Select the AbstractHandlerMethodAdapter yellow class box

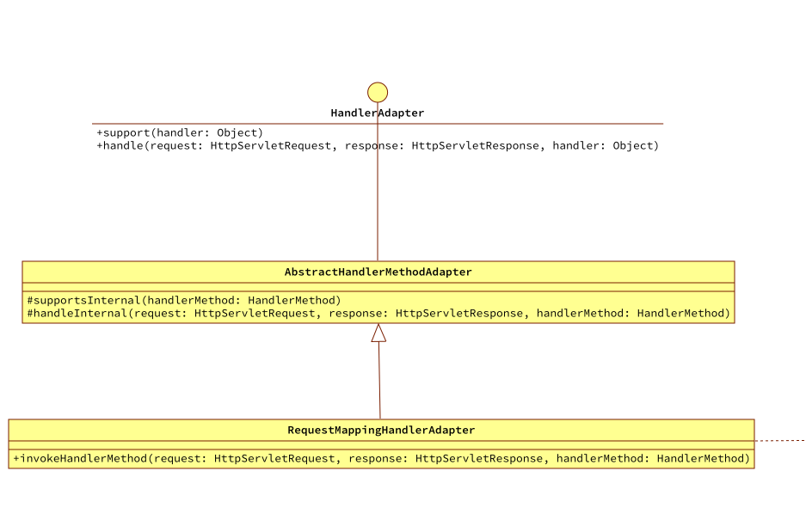(x=378, y=292)
